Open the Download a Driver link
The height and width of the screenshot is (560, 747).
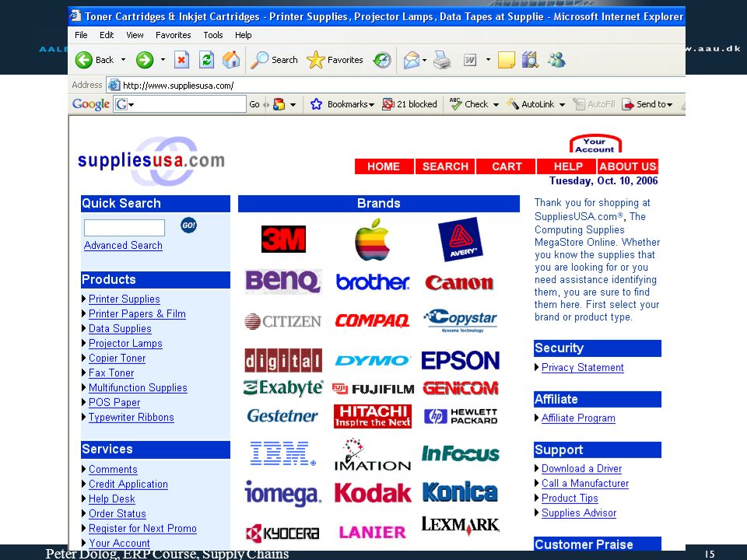tap(582, 468)
